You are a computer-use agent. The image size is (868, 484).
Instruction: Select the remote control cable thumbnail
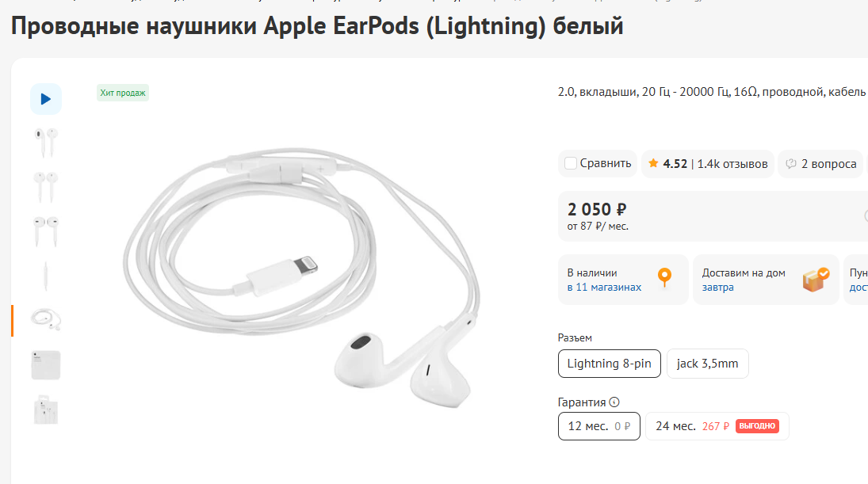point(46,276)
